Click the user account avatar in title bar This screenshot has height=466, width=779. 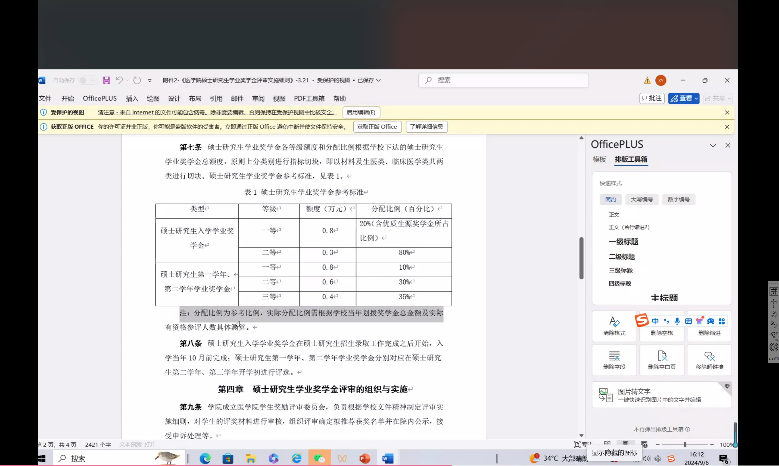click(x=661, y=80)
